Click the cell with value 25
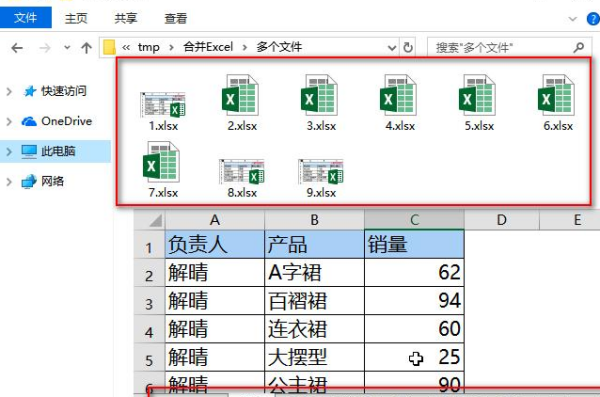Screen dimensions: 600x397 click(x=414, y=358)
